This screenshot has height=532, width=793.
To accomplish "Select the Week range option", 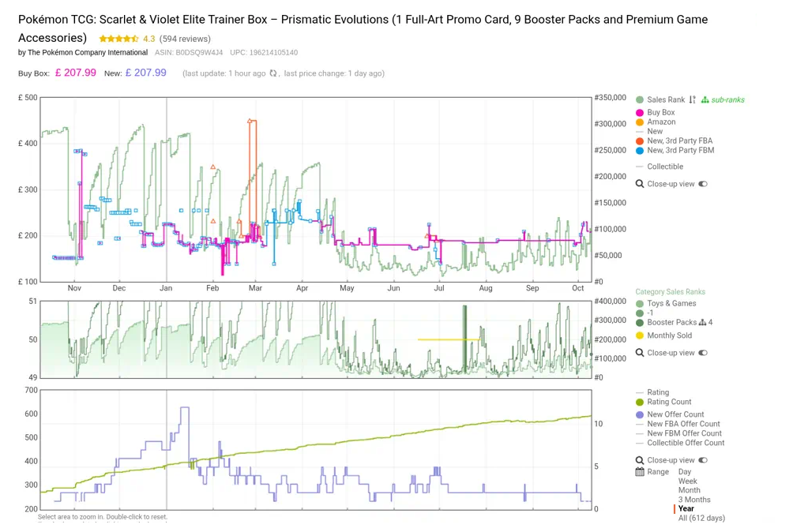I will (688, 481).
